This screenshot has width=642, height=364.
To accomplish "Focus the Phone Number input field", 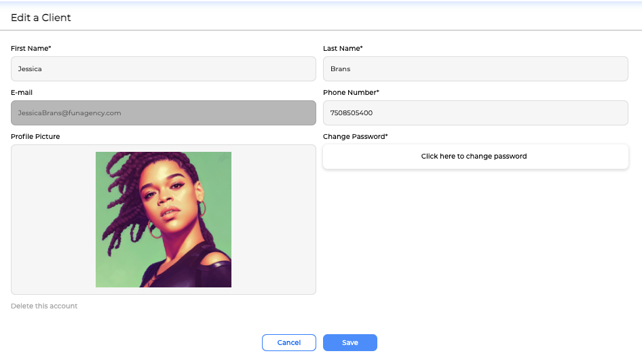I will pyautogui.click(x=475, y=113).
